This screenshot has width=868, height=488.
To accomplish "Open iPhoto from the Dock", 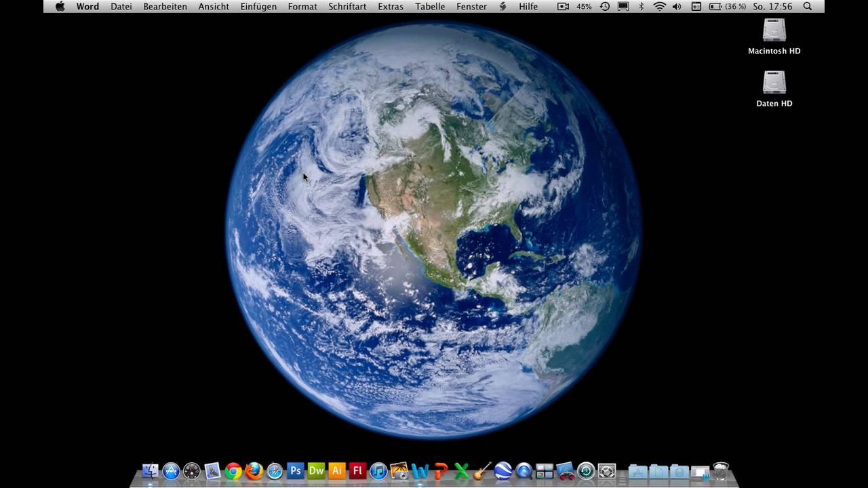I will click(x=399, y=471).
